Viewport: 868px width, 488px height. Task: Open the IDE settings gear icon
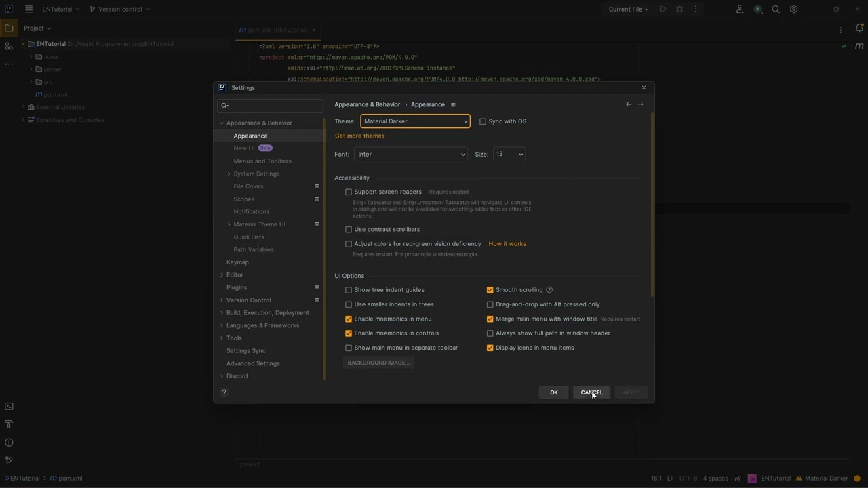click(793, 9)
